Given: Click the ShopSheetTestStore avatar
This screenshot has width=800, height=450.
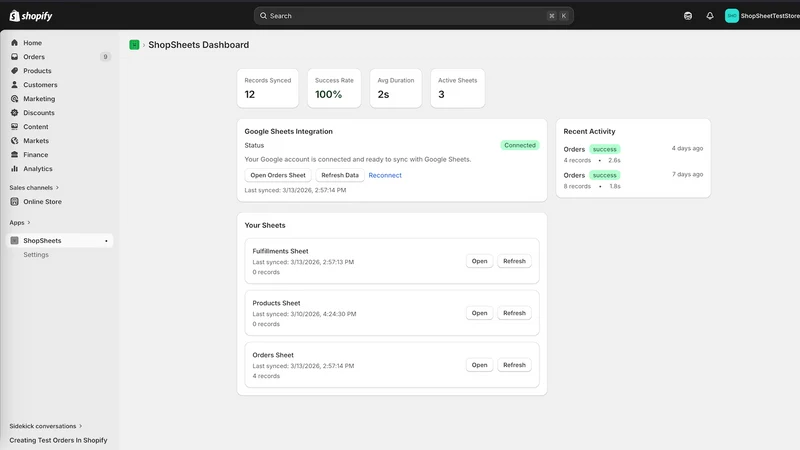Looking at the screenshot, I should click(732, 16).
